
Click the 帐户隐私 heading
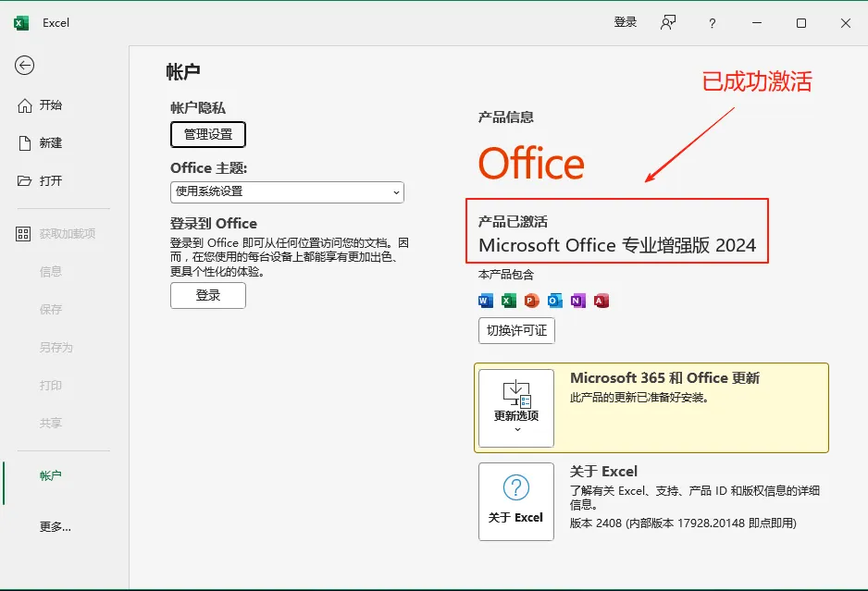click(x=198, y=108)
